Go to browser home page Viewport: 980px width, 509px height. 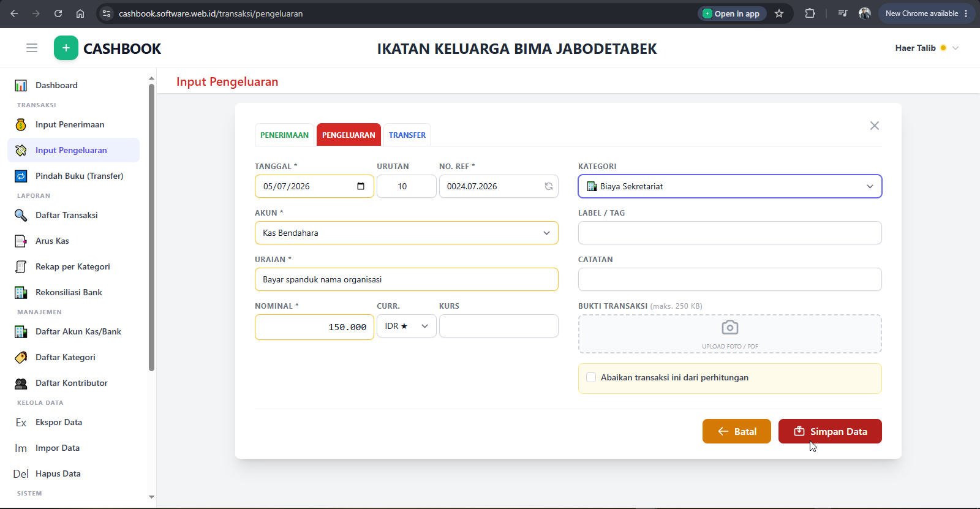click(80, 13)
